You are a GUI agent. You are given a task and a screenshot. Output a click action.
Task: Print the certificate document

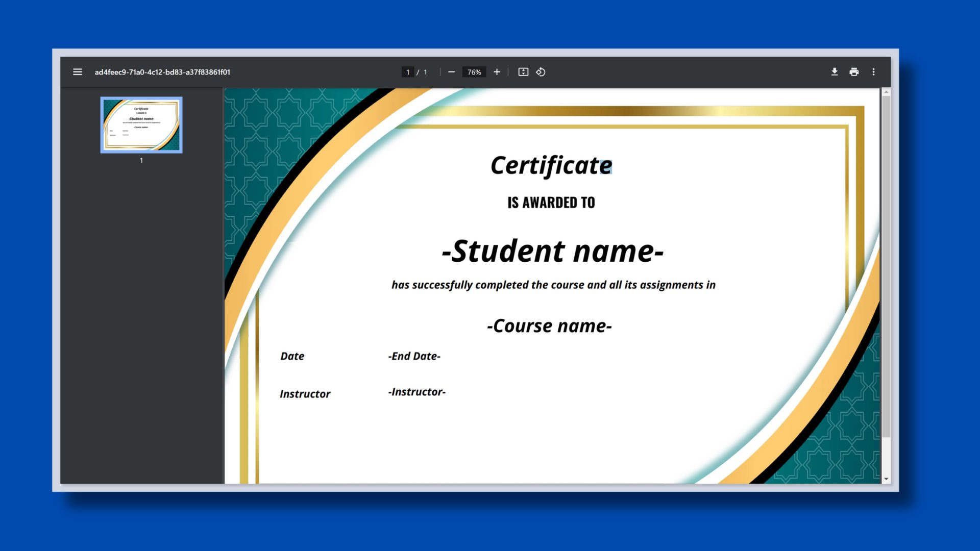coord(854,72)
